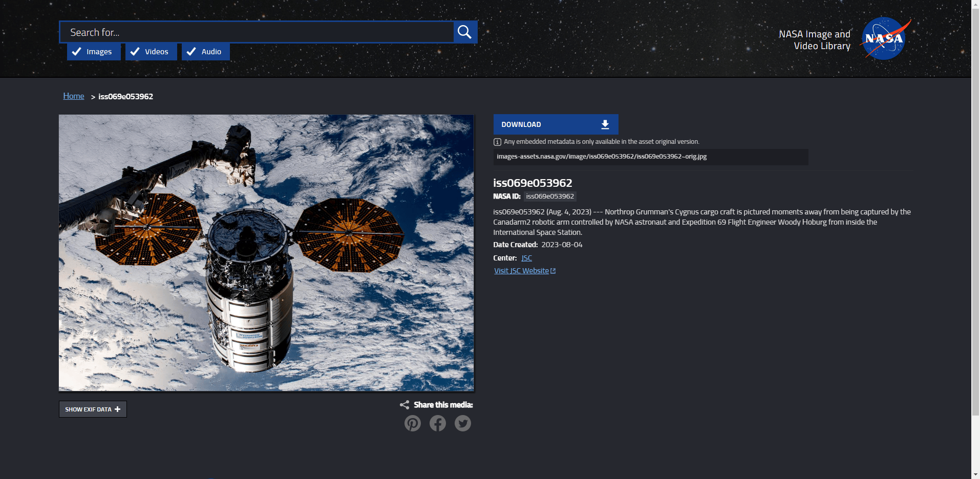Share the image on Facebook
This screenshot has width=980, height=479.
click(437, 423)
